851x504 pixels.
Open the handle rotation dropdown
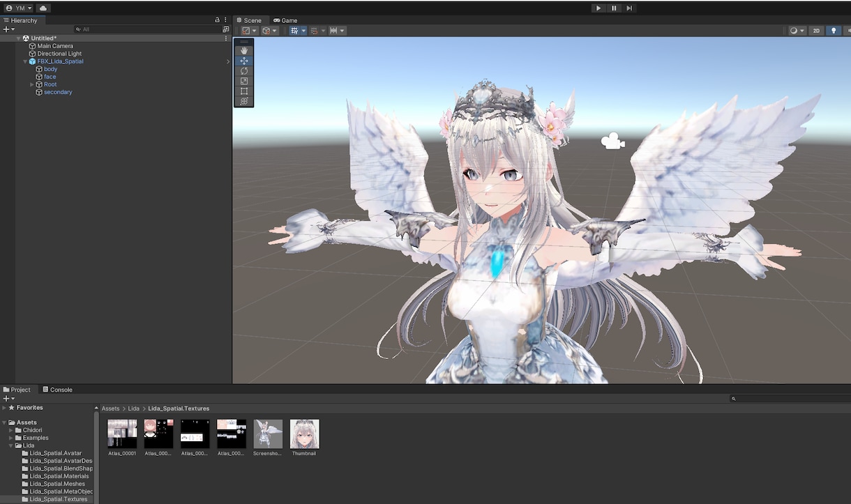coord(270,31)
